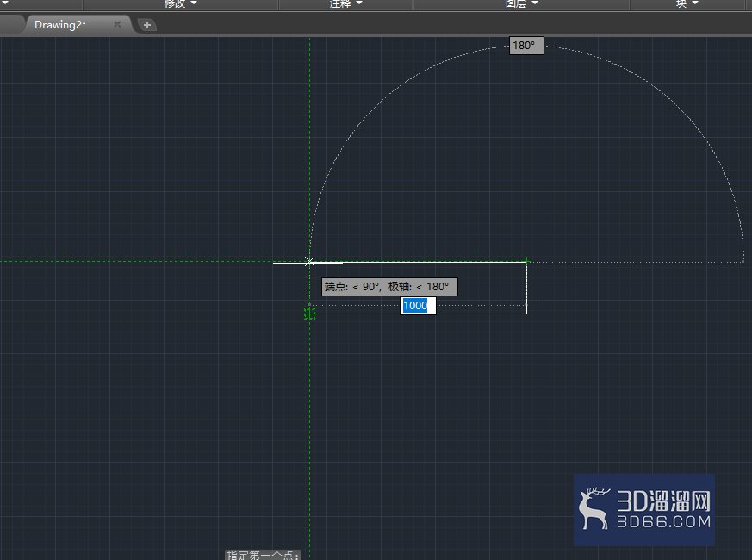Open a new drawing tab with plus button

(x=147, y=25)
